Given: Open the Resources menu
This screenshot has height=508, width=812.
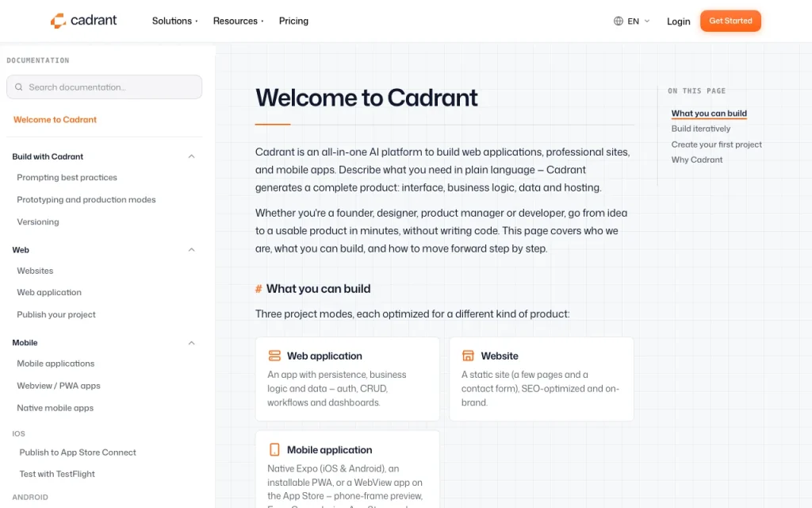Looking at the screenshot, I should coord(238,21).
